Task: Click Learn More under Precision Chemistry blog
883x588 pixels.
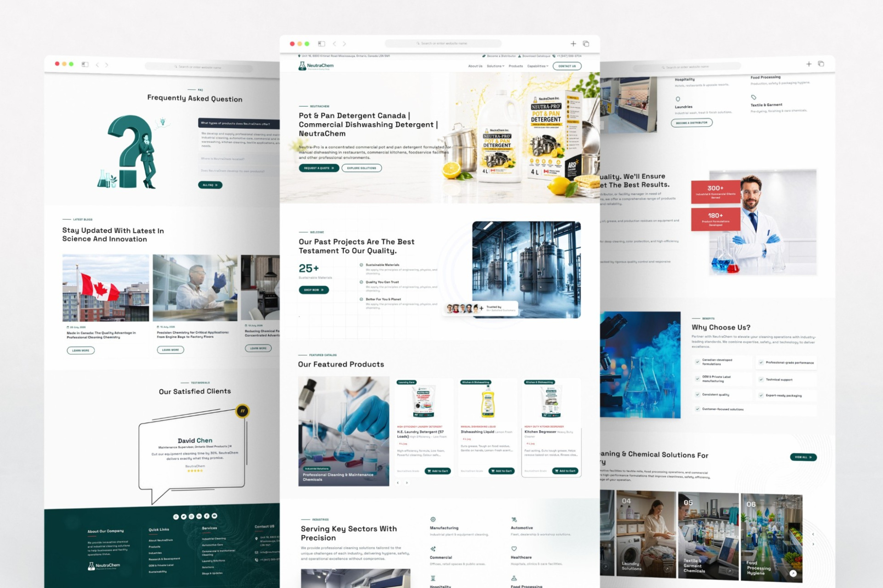Action: pos(170,350)
